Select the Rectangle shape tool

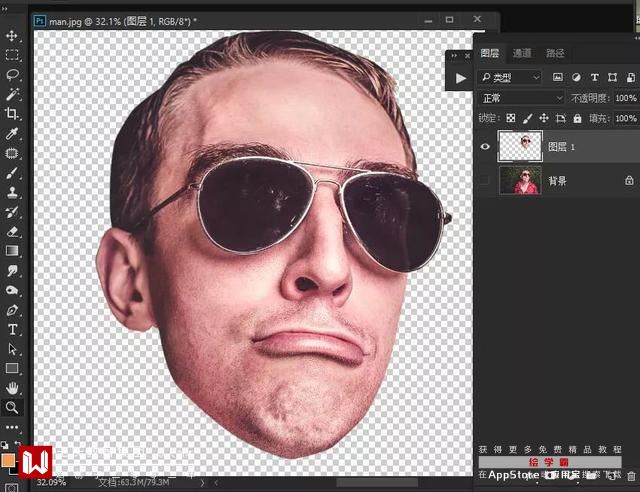coord(11,369)
